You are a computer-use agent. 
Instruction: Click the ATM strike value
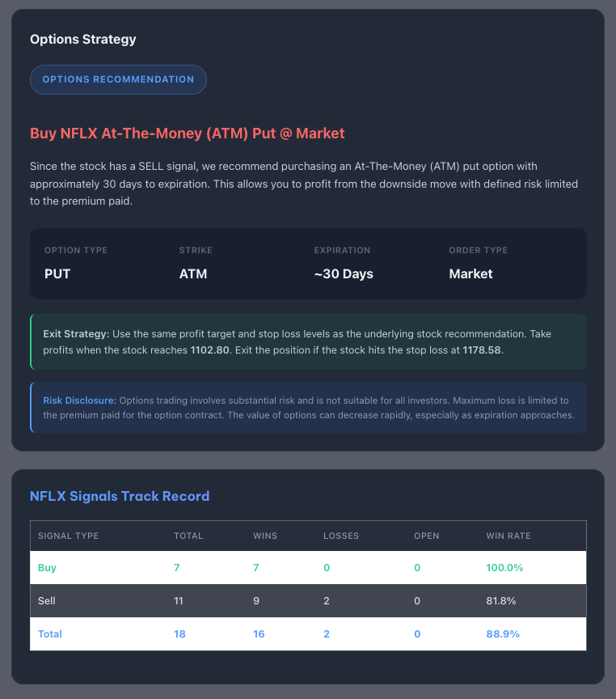pos(193,273)
